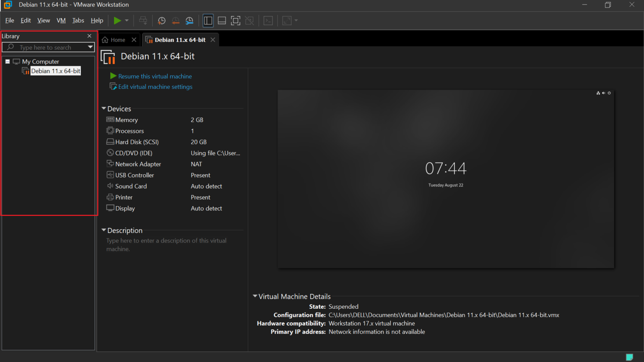Open the Snapshot Manager wrench-clock icon
This screenshot has height=362, width=644.
tap(190, 21)
